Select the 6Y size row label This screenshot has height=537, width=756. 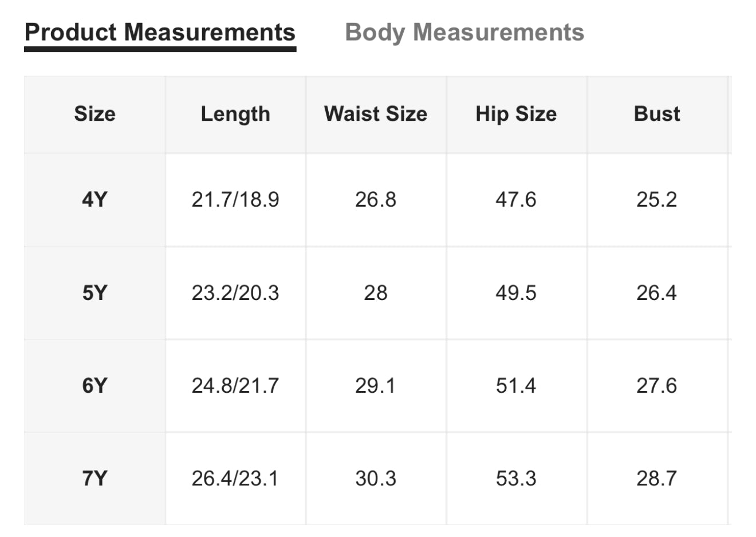click(x=94, y=386)
